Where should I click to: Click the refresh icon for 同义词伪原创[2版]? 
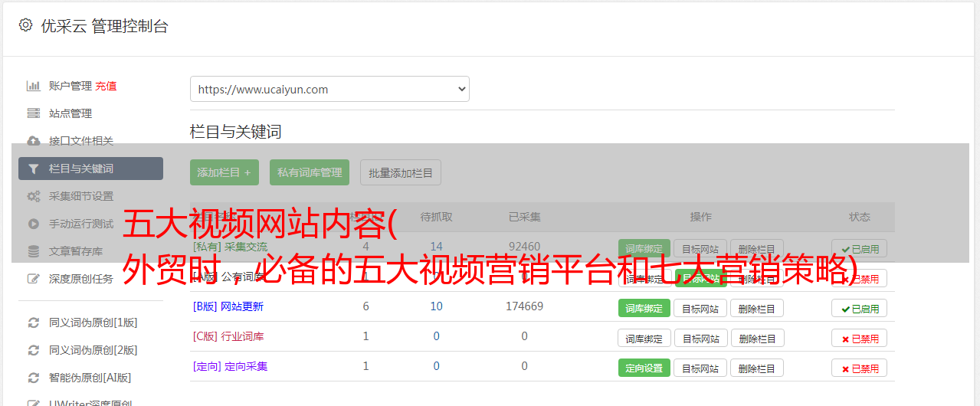(33, 350)
